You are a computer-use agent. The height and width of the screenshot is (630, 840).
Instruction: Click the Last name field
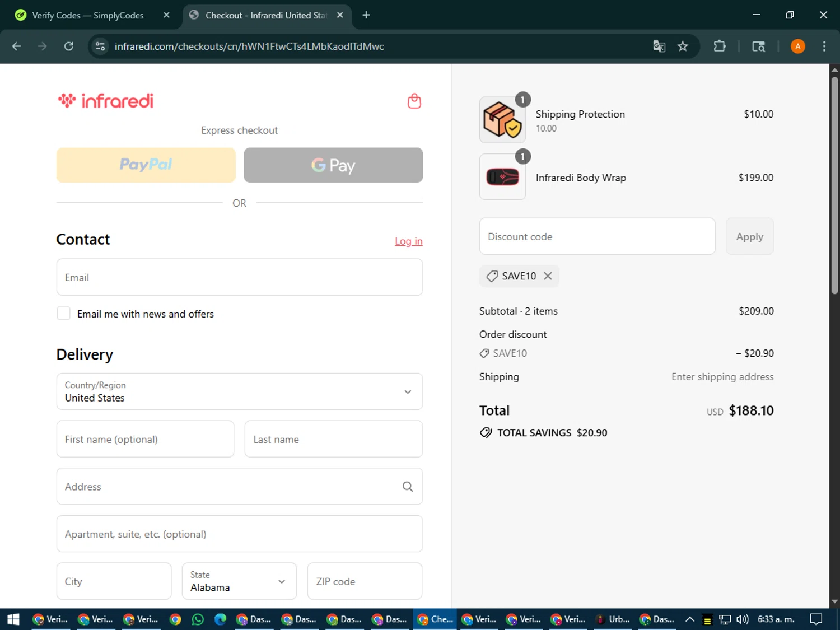click(333, 439)
